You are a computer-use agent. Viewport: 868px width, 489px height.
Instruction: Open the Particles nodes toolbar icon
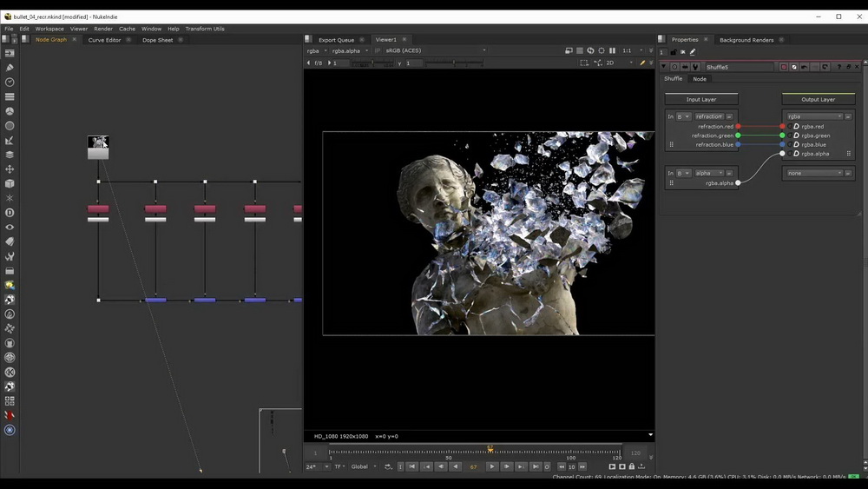coord(10,198)
